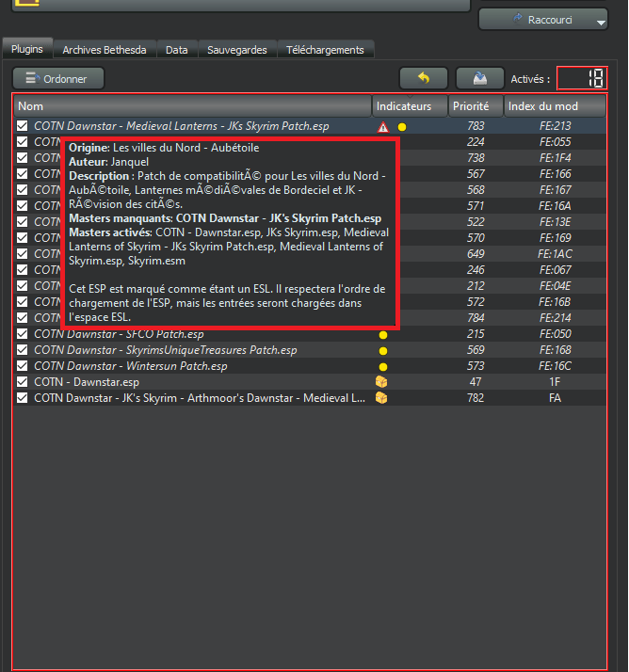
Task: Click priority value 567
Action: (476, 174)
